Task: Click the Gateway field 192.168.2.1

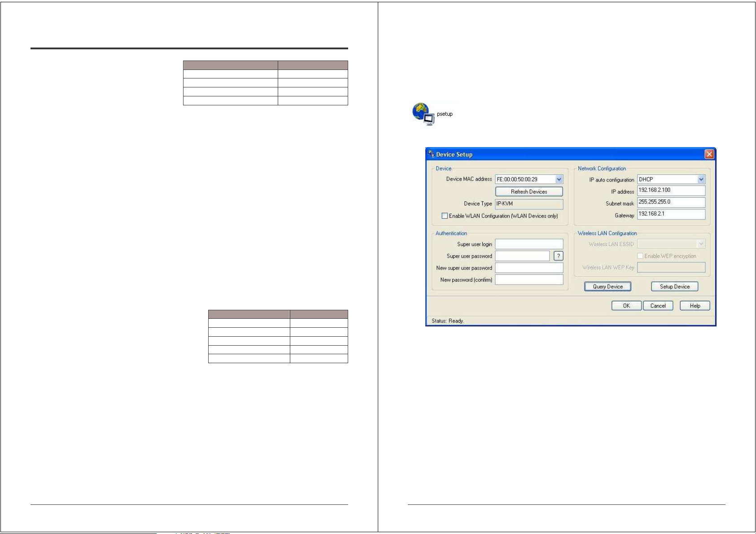Action: [x=671, y=214]
